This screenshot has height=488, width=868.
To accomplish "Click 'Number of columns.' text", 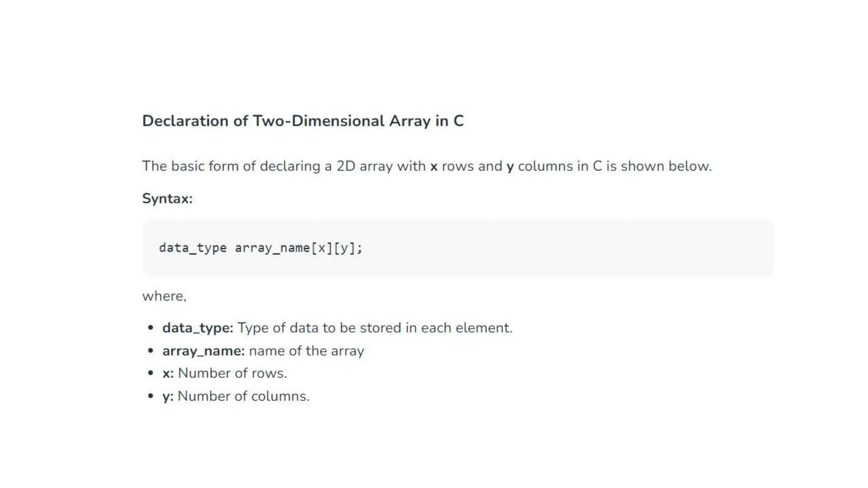I will pyautogui.click(x=243, y=396).
